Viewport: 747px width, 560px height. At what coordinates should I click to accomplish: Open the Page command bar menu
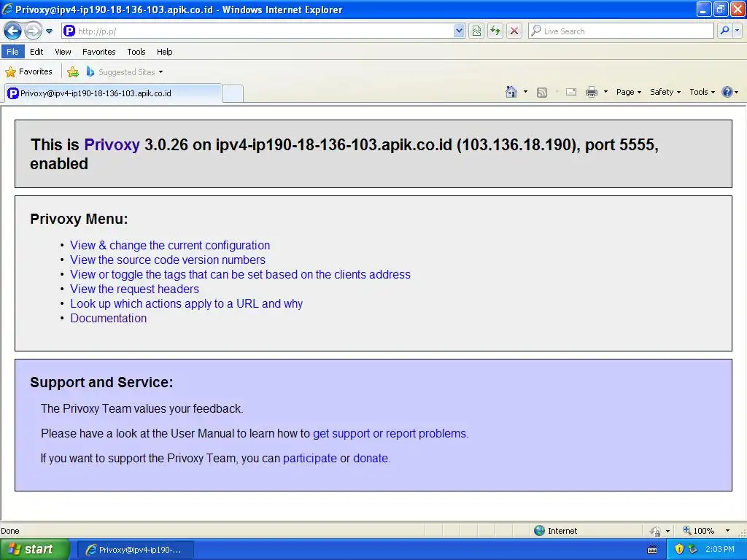click(x=628, y=92)
